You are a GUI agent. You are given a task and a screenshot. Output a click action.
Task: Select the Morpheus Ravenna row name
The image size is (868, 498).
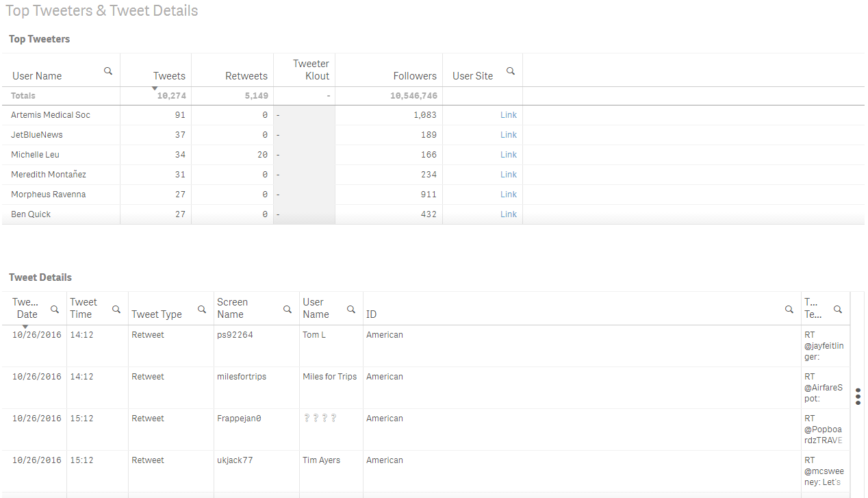click(49, 195)
